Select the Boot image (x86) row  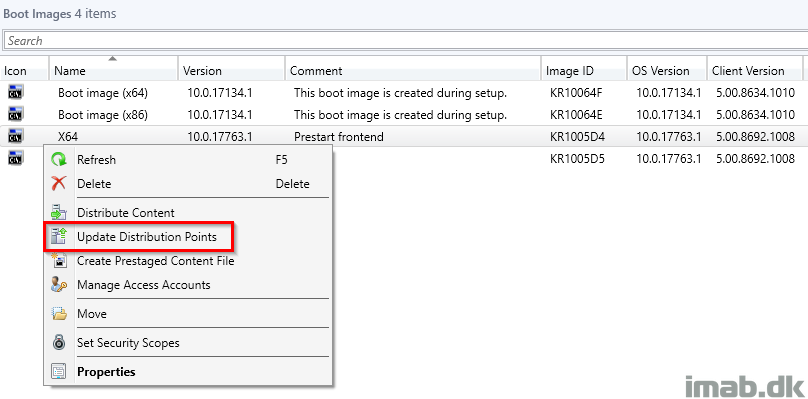click(x=404, y=114)
